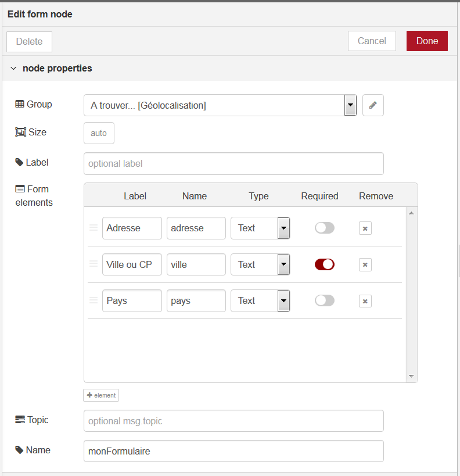Click the pencil icon to edit group
Image resolution: width=460 pixels, height=476 pixels.
click(373, 105)
